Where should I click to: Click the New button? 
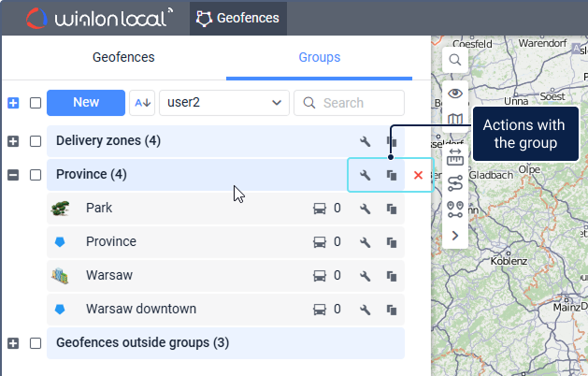86,103
